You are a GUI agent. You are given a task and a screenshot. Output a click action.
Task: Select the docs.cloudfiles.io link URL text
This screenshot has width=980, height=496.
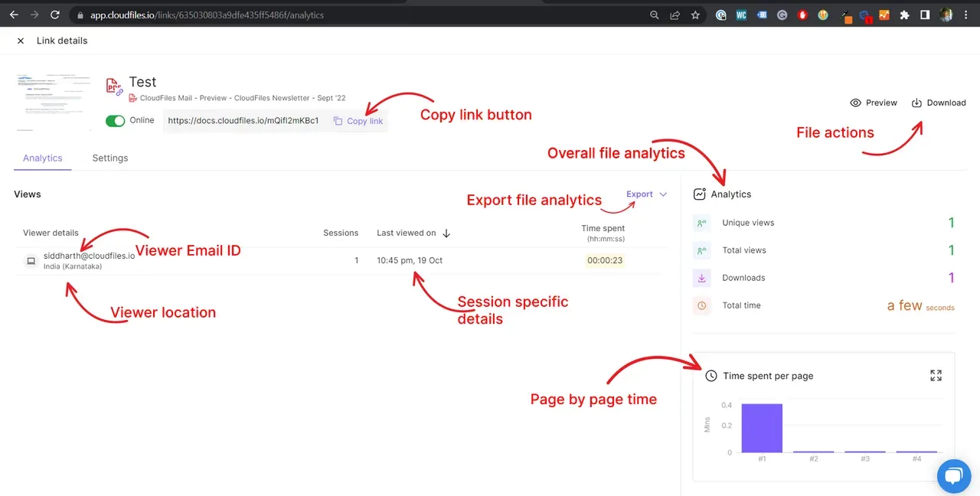[x=243, y=121]
